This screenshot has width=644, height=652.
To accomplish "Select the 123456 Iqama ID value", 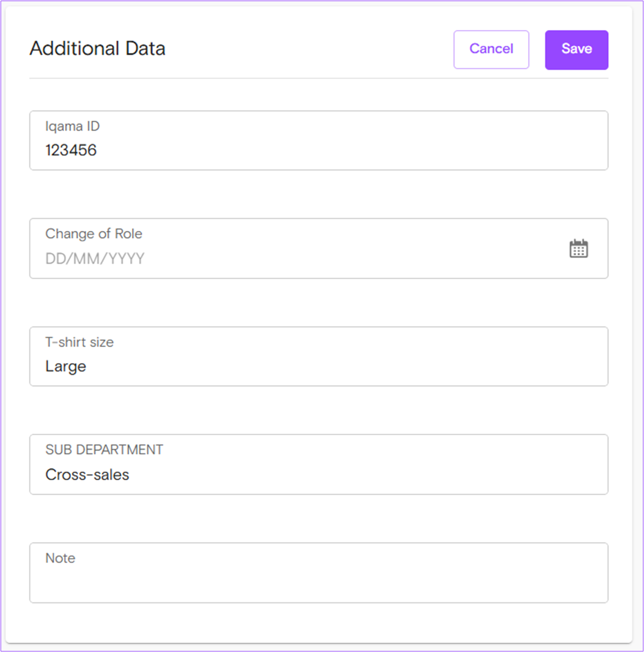I will coord(71,150).
